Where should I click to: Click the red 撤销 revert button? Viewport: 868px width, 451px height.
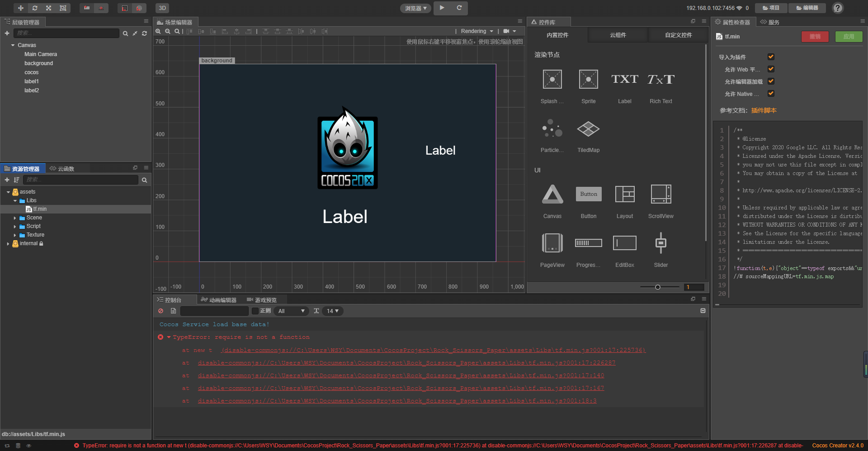815,37
